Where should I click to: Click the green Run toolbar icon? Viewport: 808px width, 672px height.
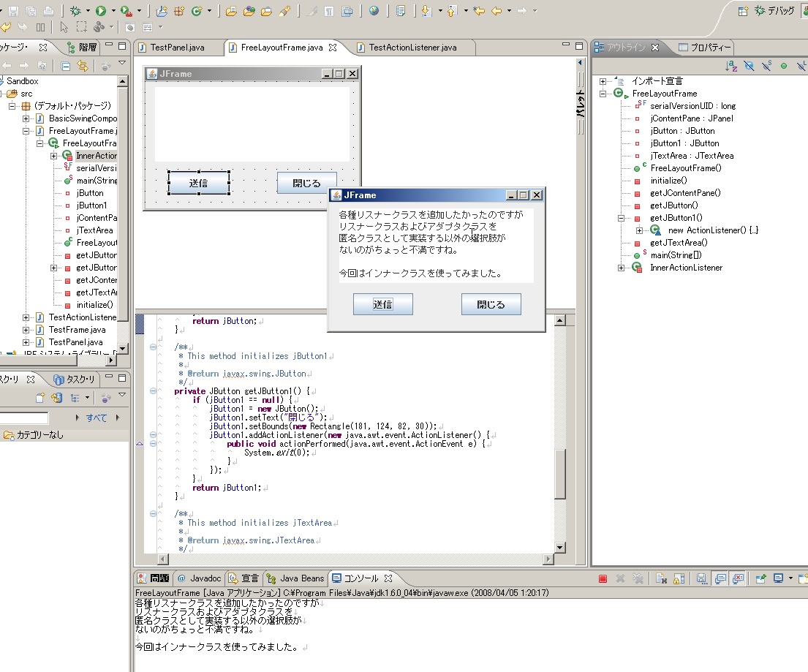(101, 11)
